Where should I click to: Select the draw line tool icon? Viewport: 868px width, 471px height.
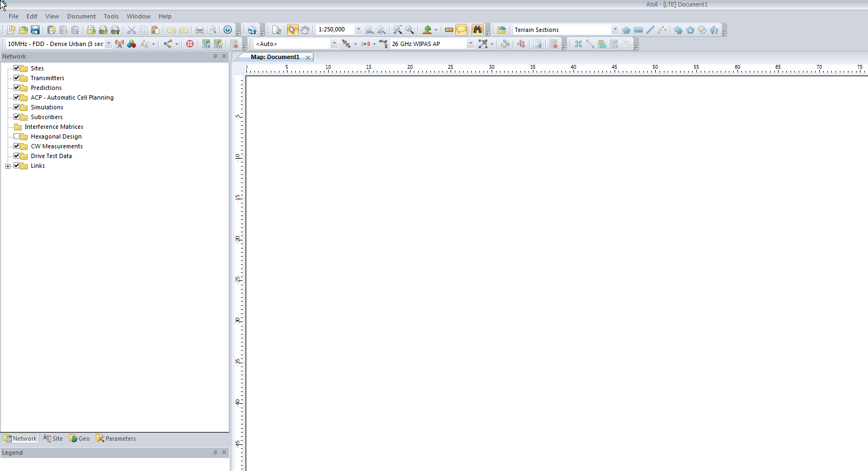[x=650, y=30]
